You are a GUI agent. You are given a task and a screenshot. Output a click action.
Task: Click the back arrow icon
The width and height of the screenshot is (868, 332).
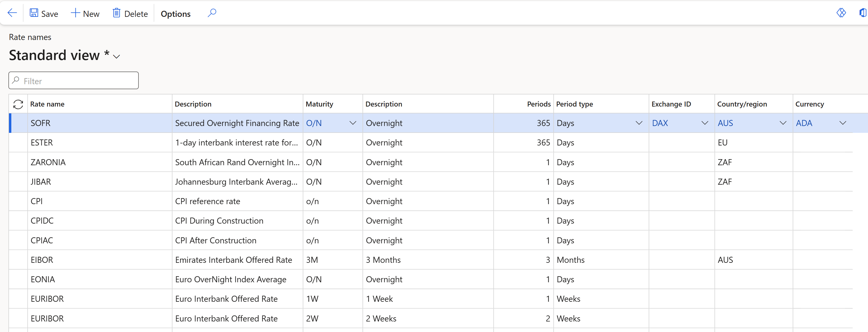[12, 13]
